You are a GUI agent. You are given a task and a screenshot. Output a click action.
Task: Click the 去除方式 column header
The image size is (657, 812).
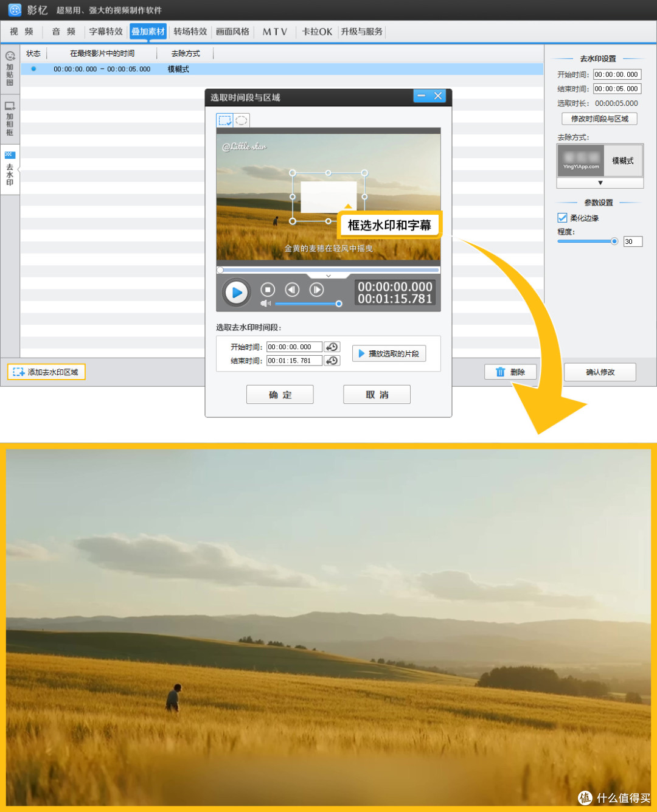(x=186, y=54)
